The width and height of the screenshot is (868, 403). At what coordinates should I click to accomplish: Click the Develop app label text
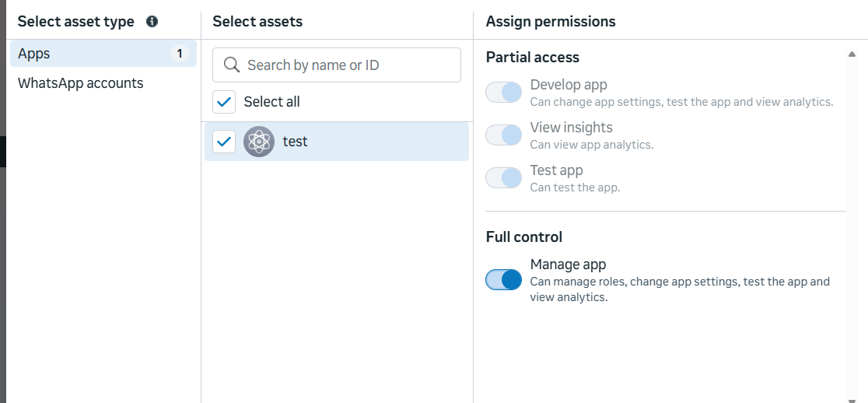click(569, 85)
